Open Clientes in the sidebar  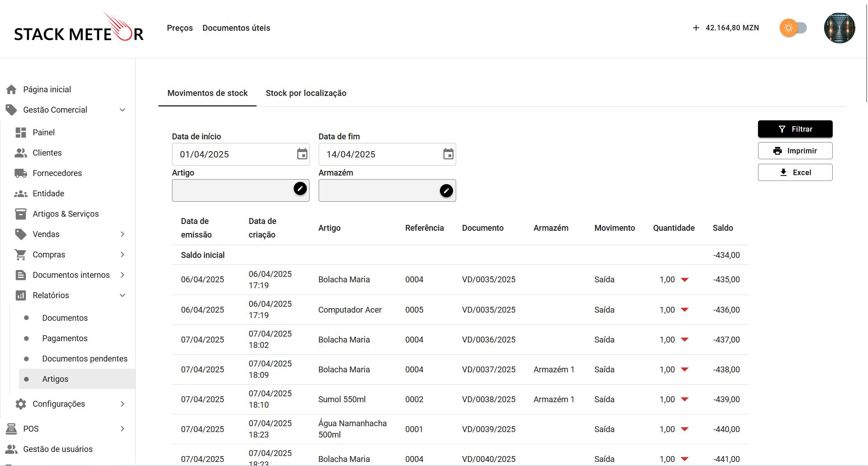click(x=47, y=153)
